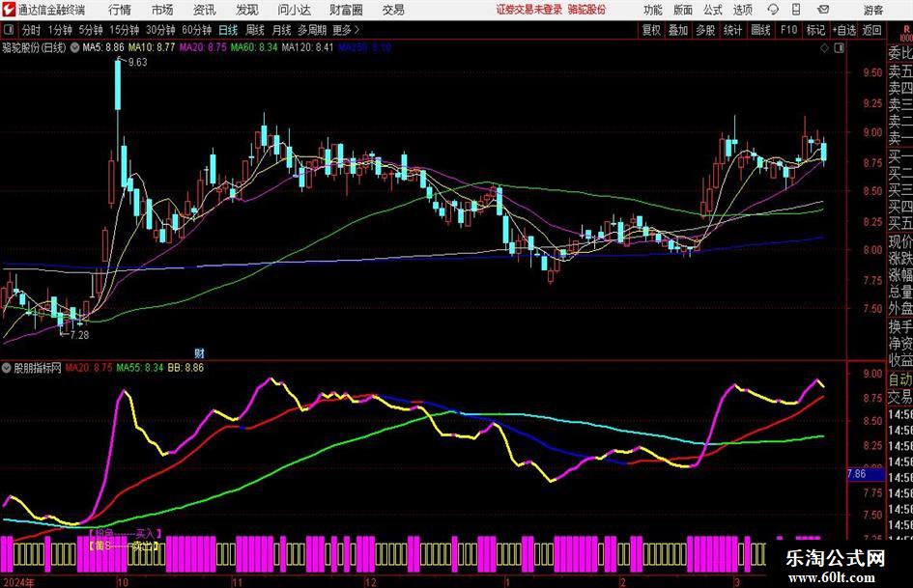This screenshot has width=913, height=588.
Task: Click the MA60: 8.34 value label
Action: [254, 47]
